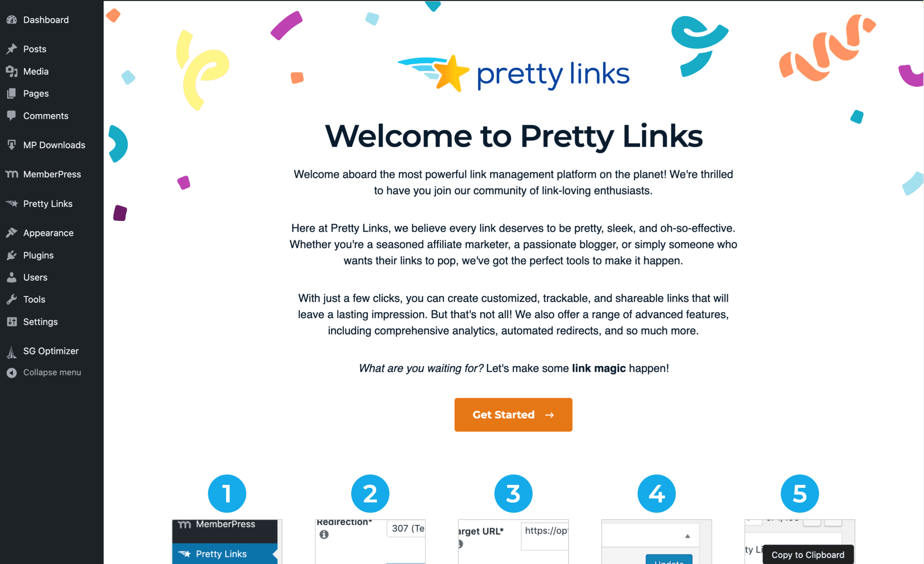The width and height of the screenshot is (924, 564).
Task: Select the Plugins icon in the sidebar
Action: coord(11,255)
